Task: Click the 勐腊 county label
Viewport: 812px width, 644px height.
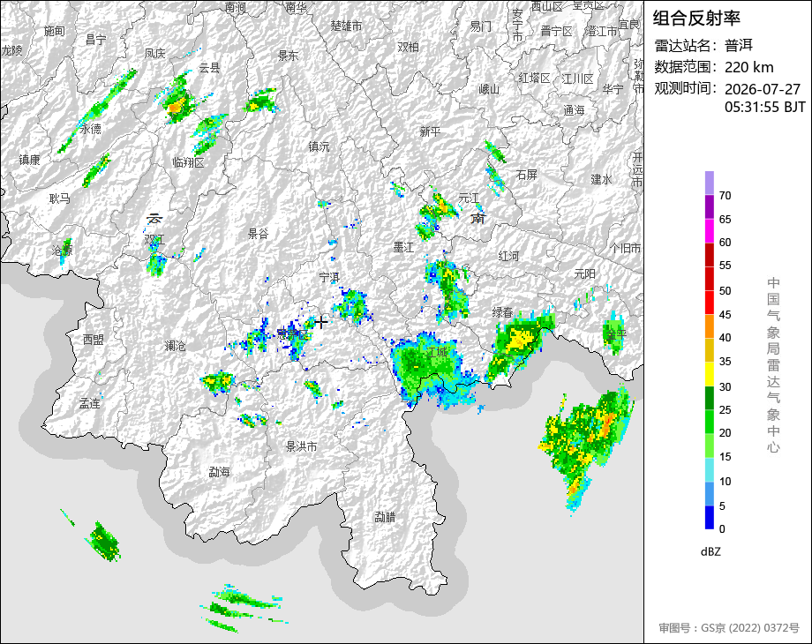Action: (x=385, y=517)
